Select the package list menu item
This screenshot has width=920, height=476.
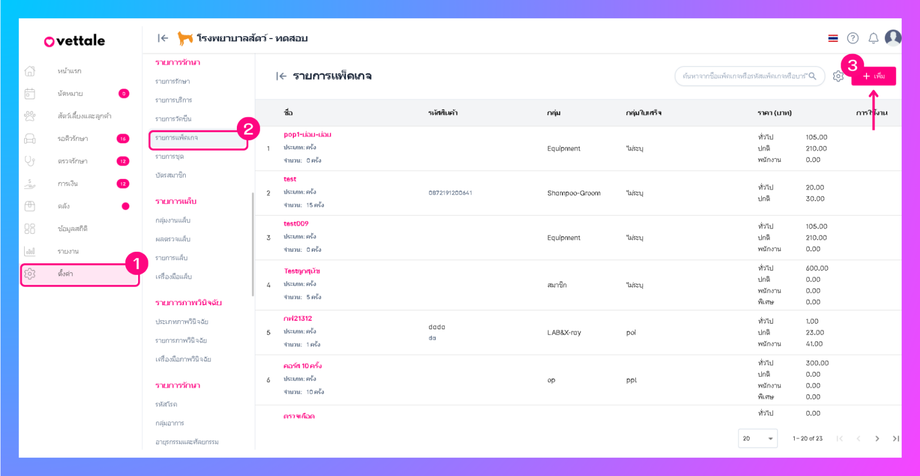pyautogui.click(x=177, y=138)
